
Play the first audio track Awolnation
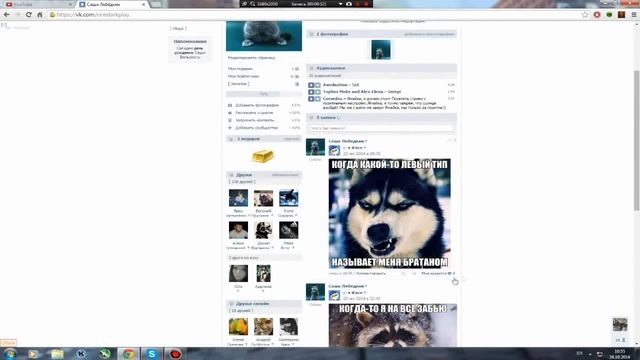(311, 85)
